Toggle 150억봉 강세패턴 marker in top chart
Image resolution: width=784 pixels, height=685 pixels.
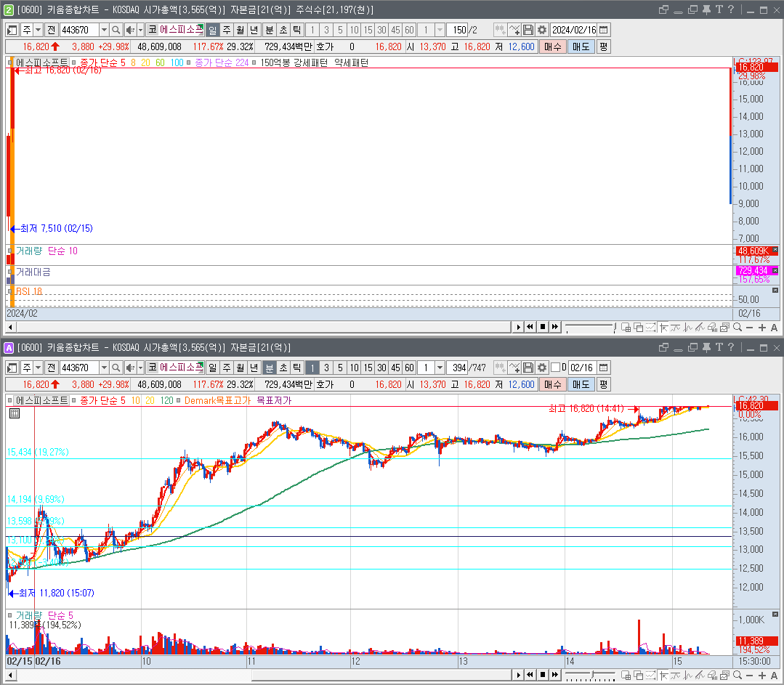(x=254, y=62)
